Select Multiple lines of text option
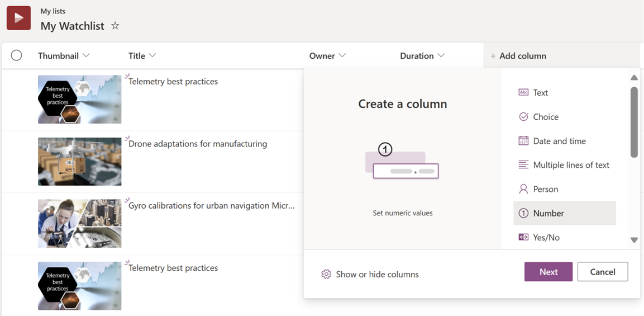Image resolution: width=644 pixels, height=316 pixels. coord(565,165)
